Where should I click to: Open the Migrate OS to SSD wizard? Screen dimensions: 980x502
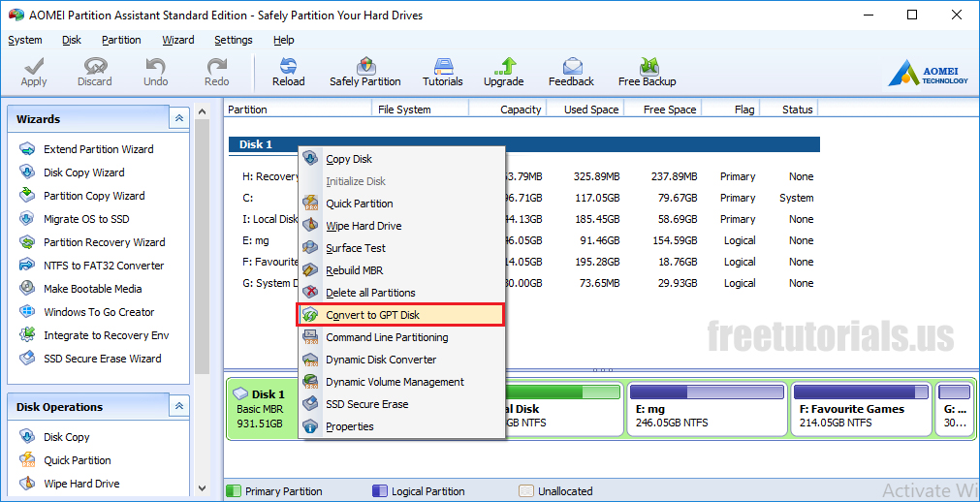coord(86,219)
